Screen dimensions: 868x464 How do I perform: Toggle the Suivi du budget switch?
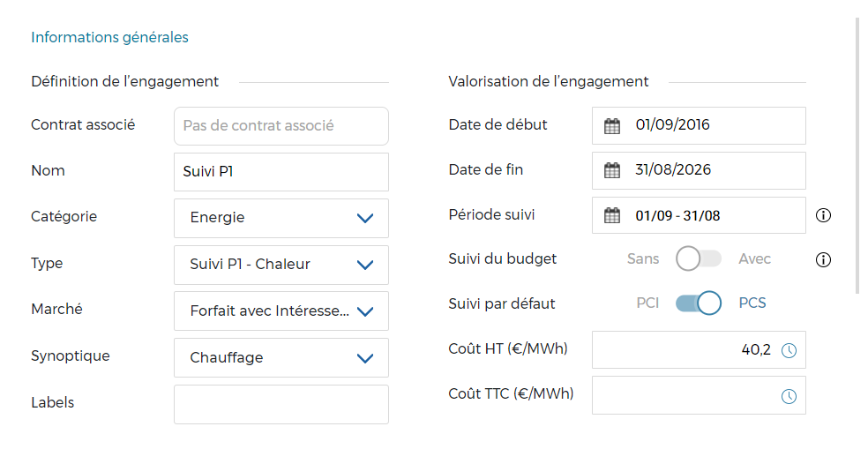(699, 259)
